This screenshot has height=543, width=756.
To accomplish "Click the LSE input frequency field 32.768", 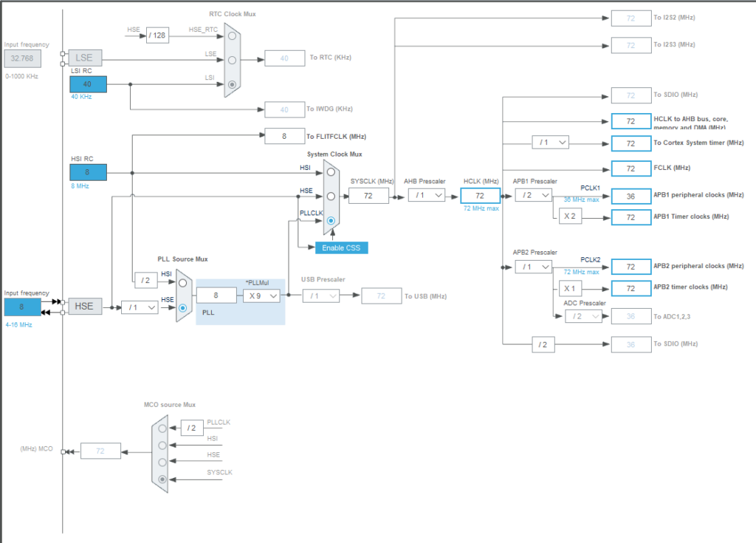I will (x=23, y=59).
